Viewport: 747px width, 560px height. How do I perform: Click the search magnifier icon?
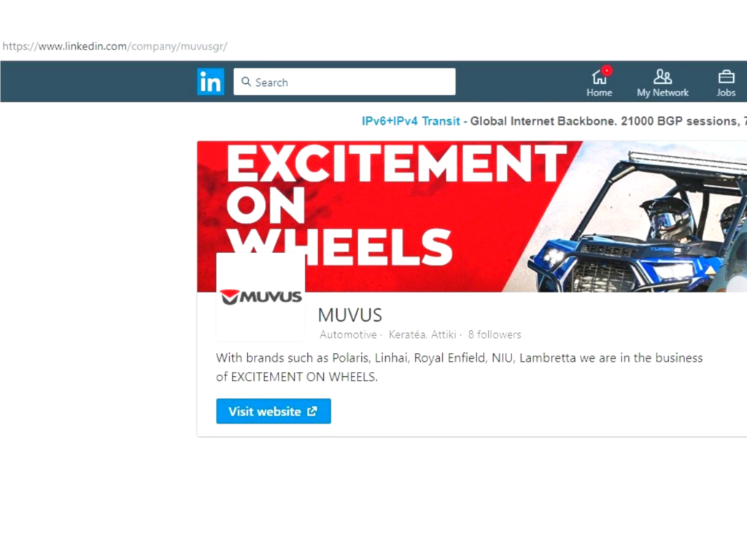246,82
